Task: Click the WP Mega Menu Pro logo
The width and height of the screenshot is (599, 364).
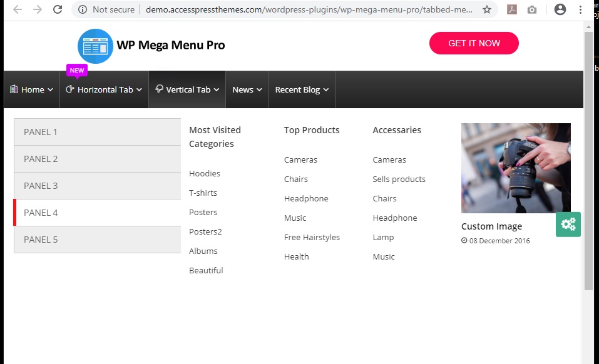Action: coord(151,46)
